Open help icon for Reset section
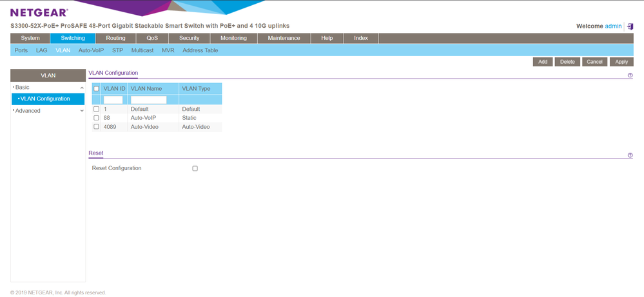644x297 pixels. 630,155
